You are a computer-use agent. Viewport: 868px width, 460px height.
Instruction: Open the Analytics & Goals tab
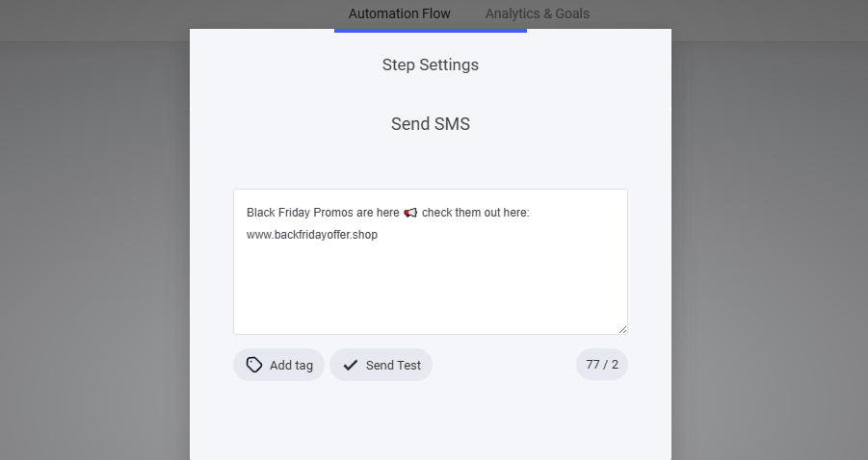(537, 13)
